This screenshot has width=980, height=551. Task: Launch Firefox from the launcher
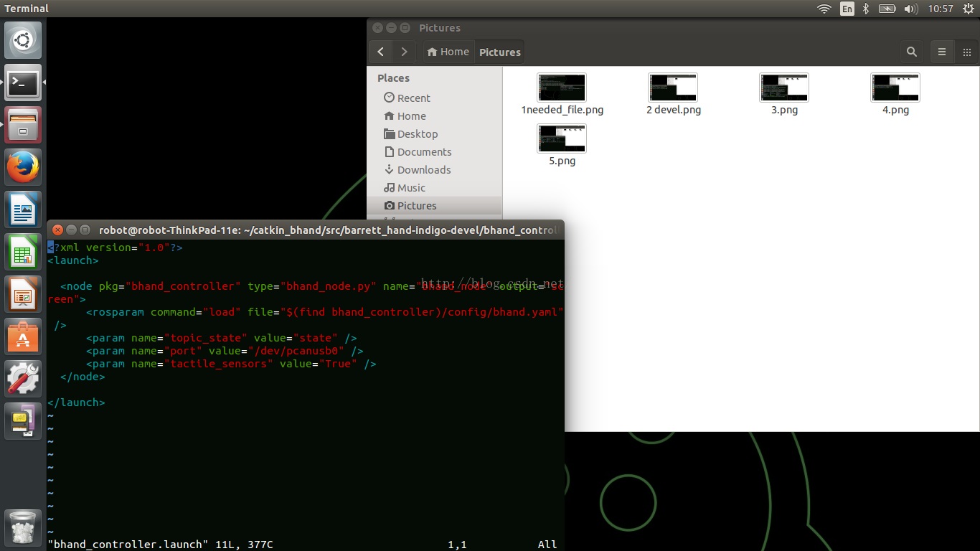[x=23, y=168]
